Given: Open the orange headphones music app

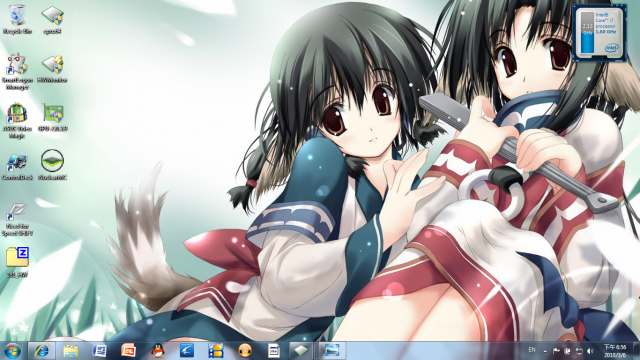Looking at the screenshot, I should click(245, 351).
